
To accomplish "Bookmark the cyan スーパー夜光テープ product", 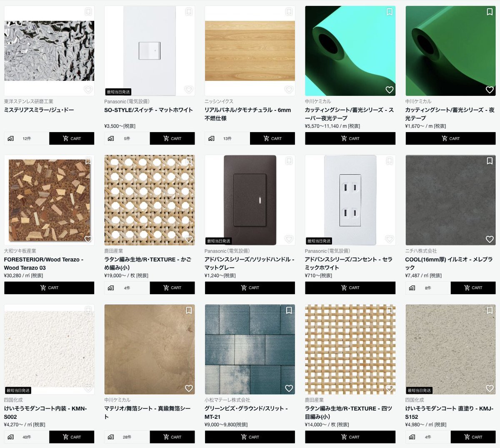I will pyautogui.click(x=389, y=12).
